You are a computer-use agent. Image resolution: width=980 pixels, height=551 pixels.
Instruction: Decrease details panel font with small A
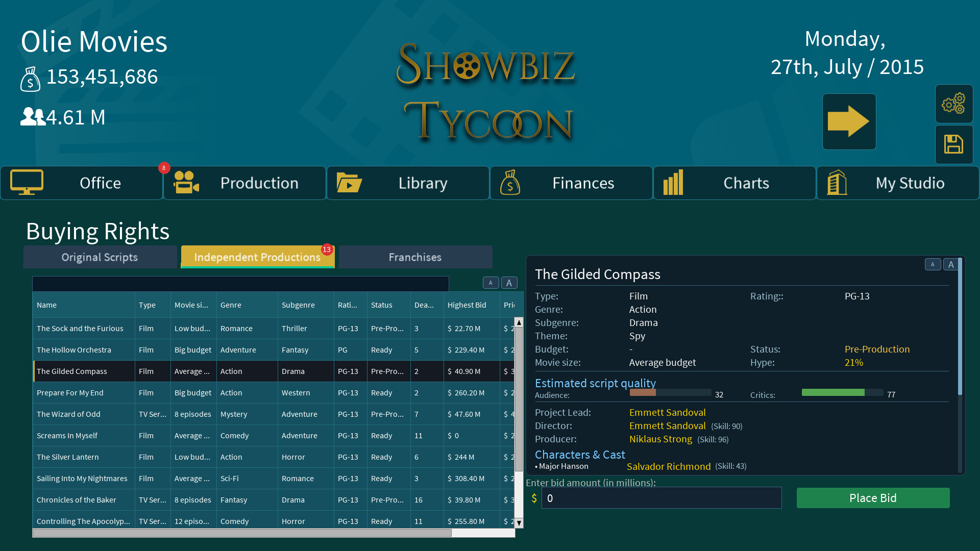933,264
